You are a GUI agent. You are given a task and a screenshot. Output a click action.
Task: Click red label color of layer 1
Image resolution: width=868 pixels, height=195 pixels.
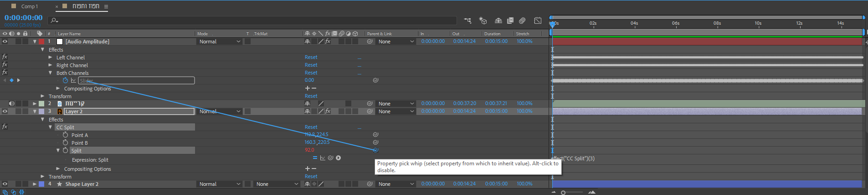[x=41, y=42]
